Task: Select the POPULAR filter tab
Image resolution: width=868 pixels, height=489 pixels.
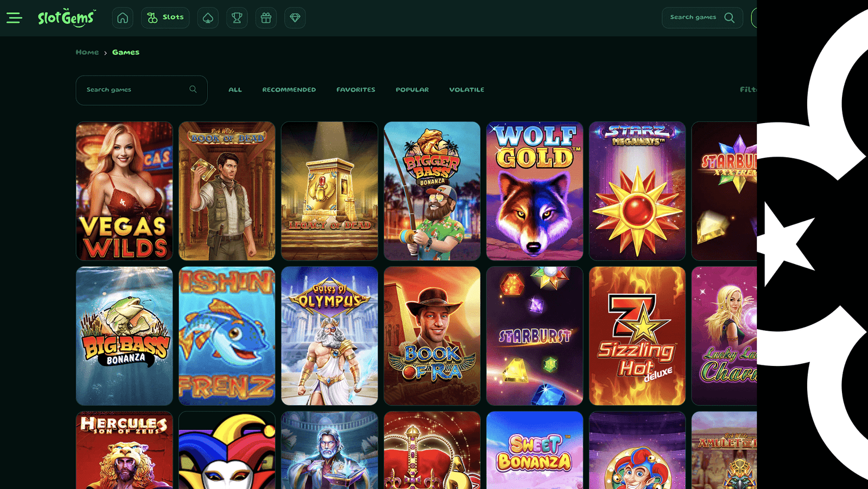Action: coord(412,90)
